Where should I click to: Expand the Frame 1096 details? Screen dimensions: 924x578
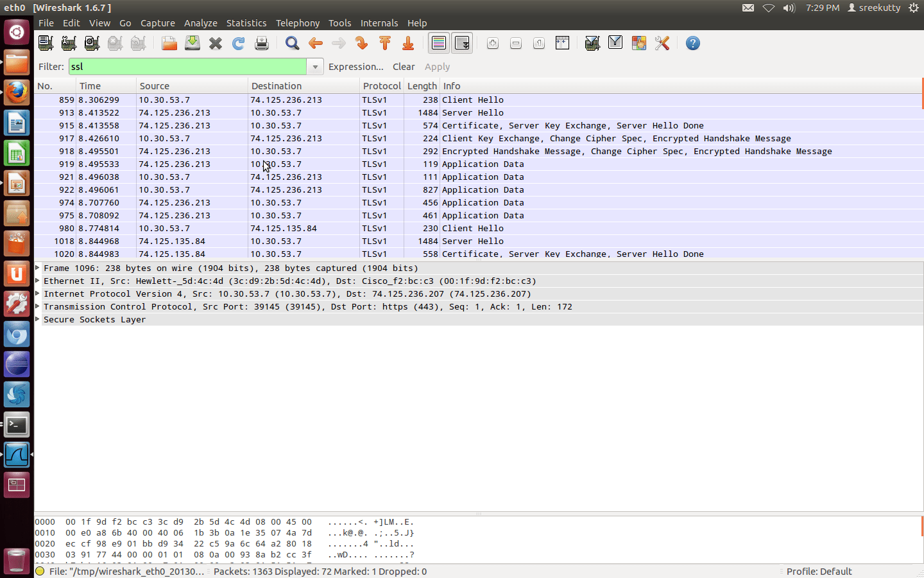[38, 268]
